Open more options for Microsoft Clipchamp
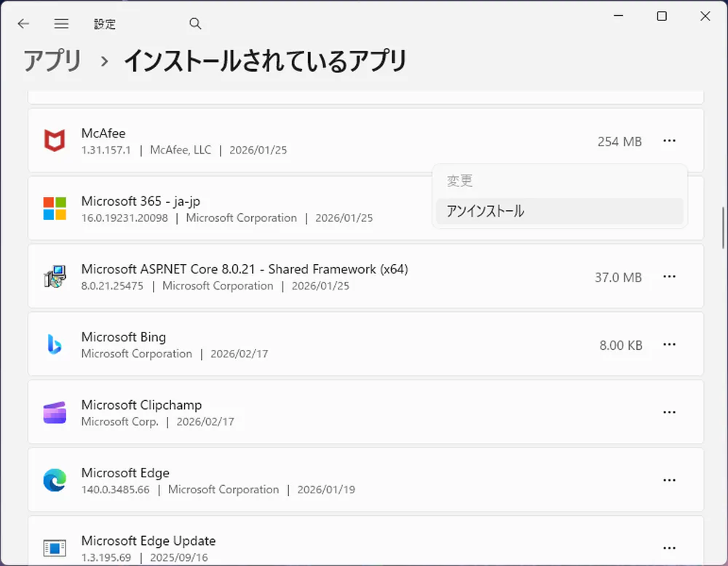The width and height of the screenshot is (728, 566). point(669,412)
